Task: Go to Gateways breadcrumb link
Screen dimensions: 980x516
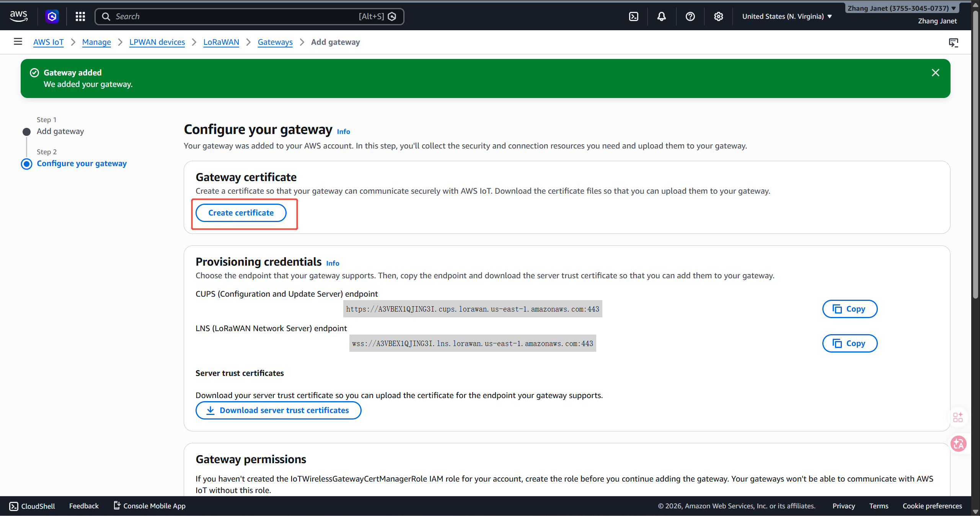Action: 275,42
